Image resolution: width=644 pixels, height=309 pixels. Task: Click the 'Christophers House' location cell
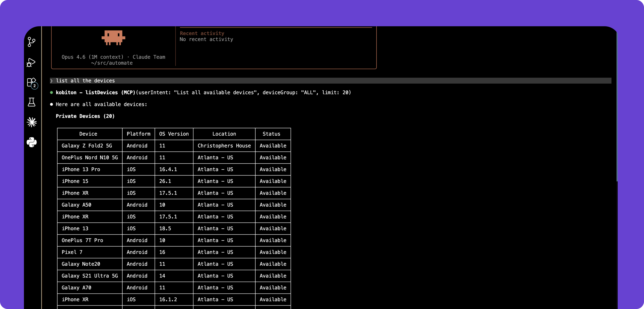[x=224, y=146]
